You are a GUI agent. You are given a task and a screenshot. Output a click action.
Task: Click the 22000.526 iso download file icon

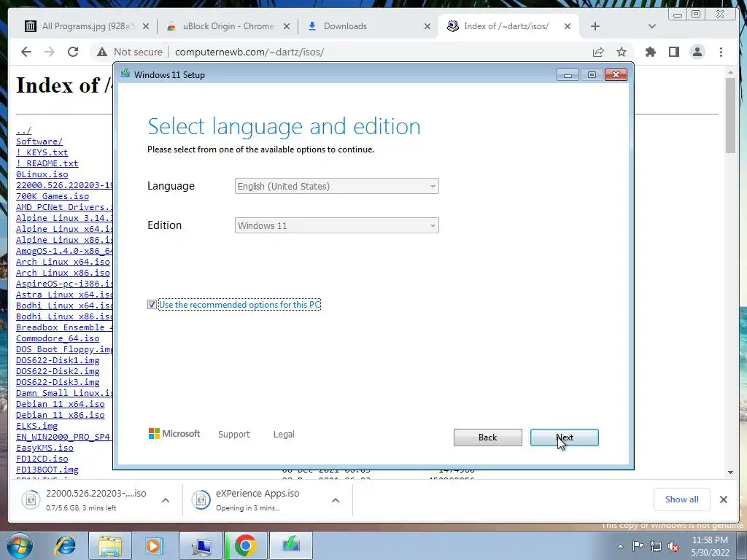(31, 499)
